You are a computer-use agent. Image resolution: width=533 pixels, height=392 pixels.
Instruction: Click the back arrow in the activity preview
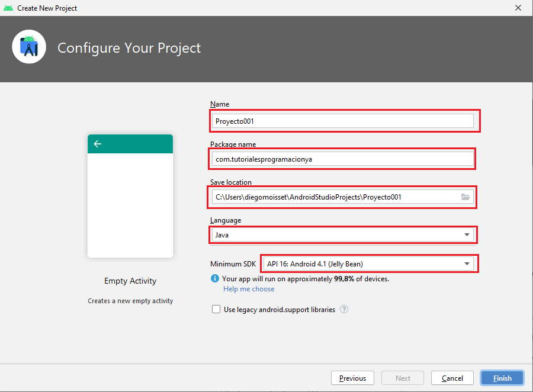tap(98, 144)
